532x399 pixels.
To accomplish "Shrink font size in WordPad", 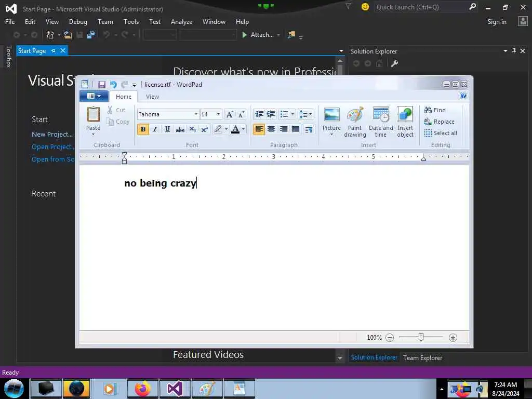I will tap(241, 114).
